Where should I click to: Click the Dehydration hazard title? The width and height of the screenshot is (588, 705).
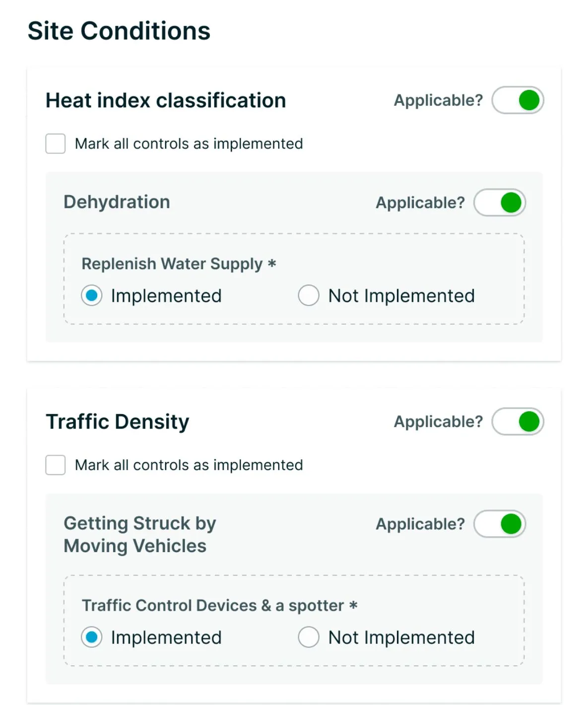(x=117, y=202)
